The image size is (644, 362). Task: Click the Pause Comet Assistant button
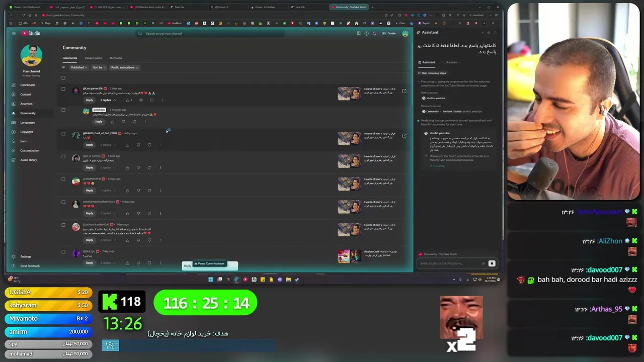(209, 263)
